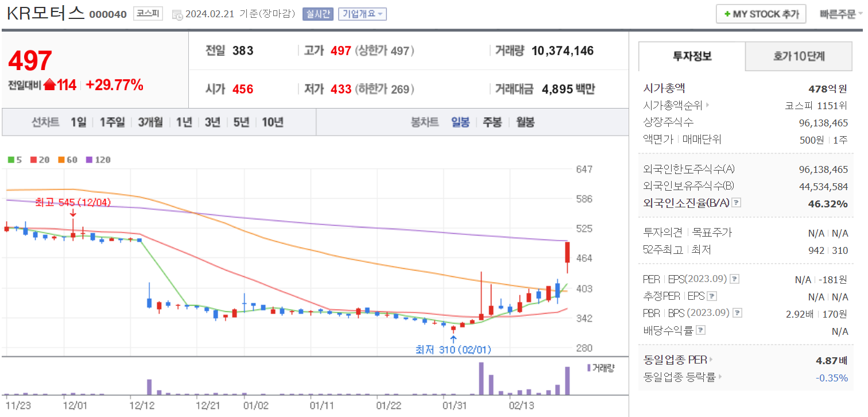Click the 액면가 value 500원 | 1주
868x417 pixels.
(x=824, y=140)
